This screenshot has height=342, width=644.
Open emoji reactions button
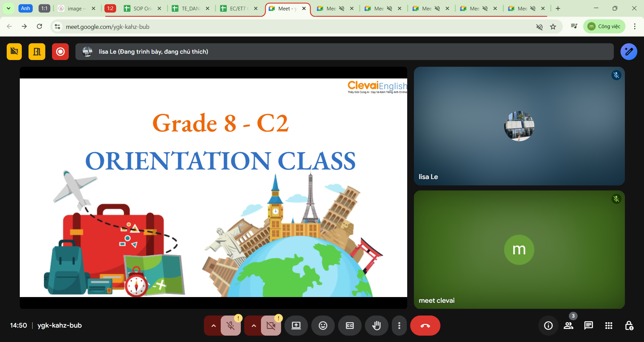[x=323, y=326]
